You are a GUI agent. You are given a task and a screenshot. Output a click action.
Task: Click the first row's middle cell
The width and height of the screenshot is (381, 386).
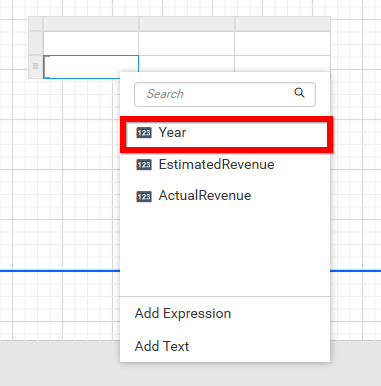[x=187, y=43]
